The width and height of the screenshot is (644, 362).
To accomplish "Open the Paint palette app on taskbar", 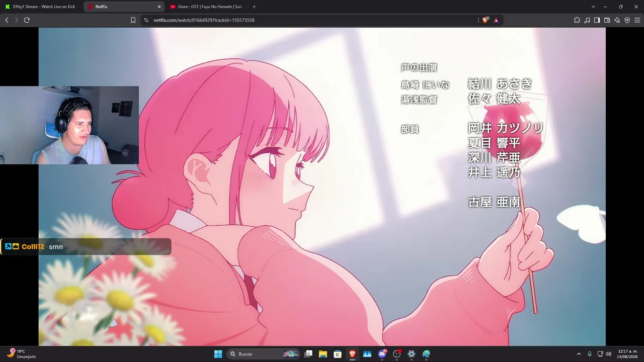I will (426, 354).
